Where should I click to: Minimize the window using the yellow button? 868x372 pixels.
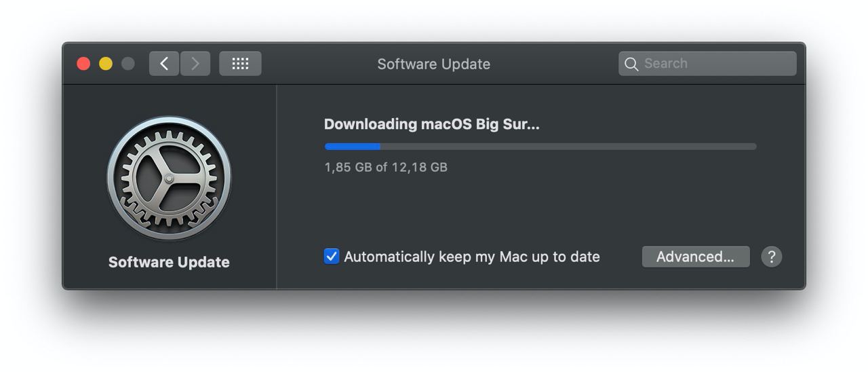point(106,64)
